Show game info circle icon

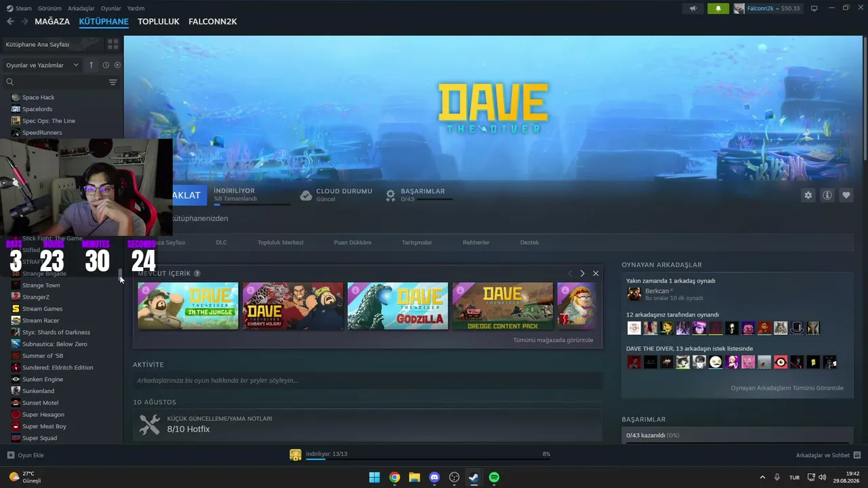pyautogui.click(x=827, y=195)
